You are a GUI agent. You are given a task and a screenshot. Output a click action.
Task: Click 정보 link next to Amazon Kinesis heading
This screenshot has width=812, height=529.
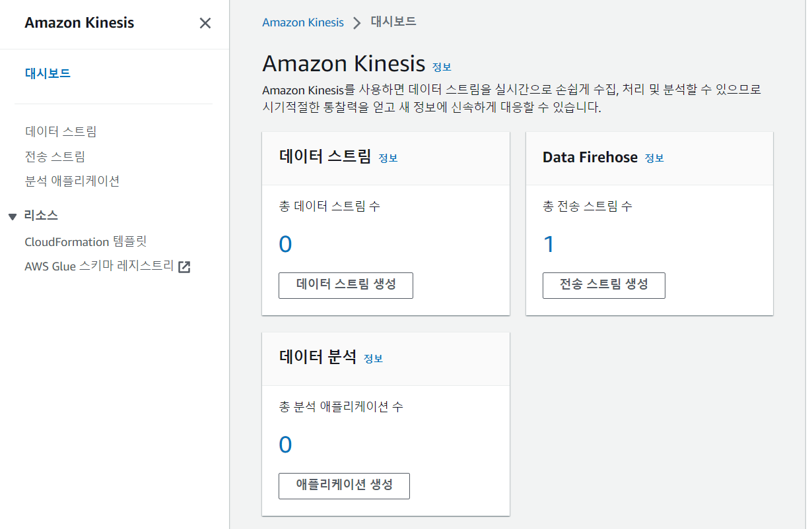[x=442, y=67]
